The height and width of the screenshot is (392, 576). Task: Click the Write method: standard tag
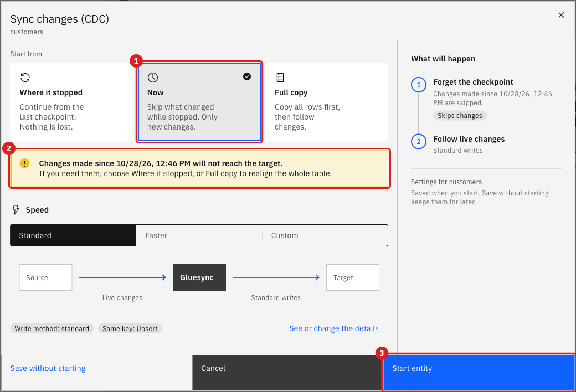(x=52, y=328)
